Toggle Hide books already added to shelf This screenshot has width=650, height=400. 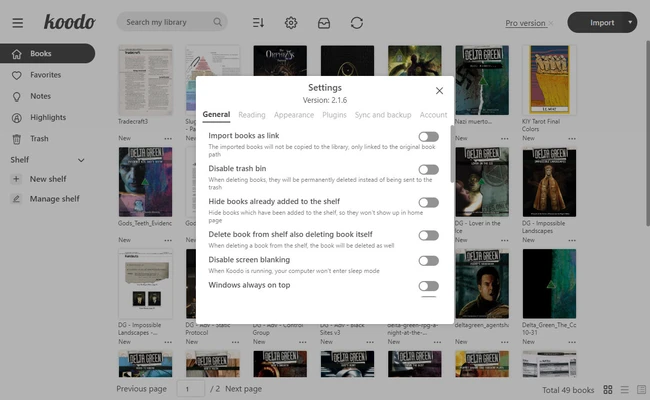pyautogui.click(x=428, y=202)
